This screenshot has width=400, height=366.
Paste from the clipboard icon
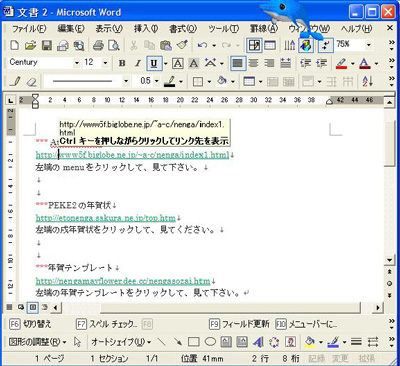tap(166, 45)
